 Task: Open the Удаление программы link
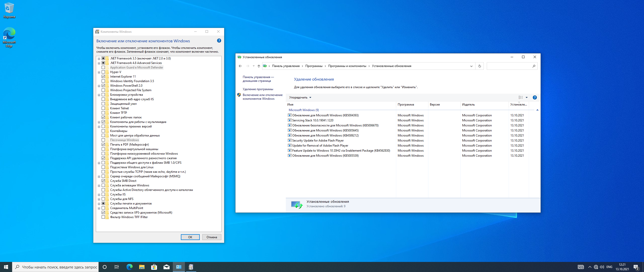click(x=258, y=89)
